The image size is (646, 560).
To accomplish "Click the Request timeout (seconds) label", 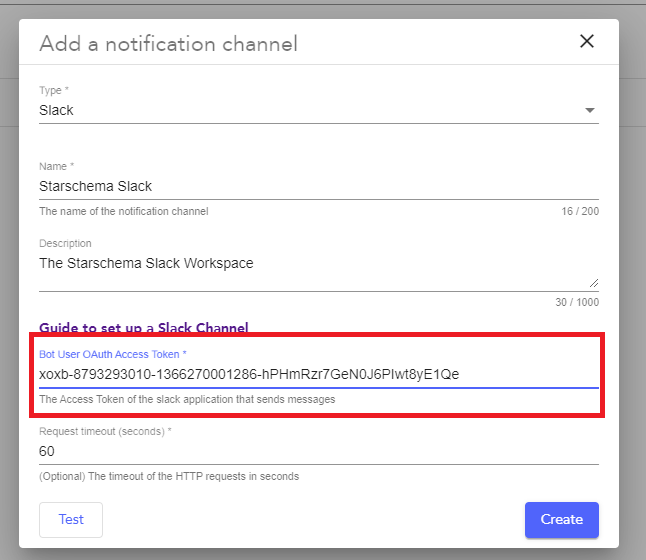I will click(105, 431).
